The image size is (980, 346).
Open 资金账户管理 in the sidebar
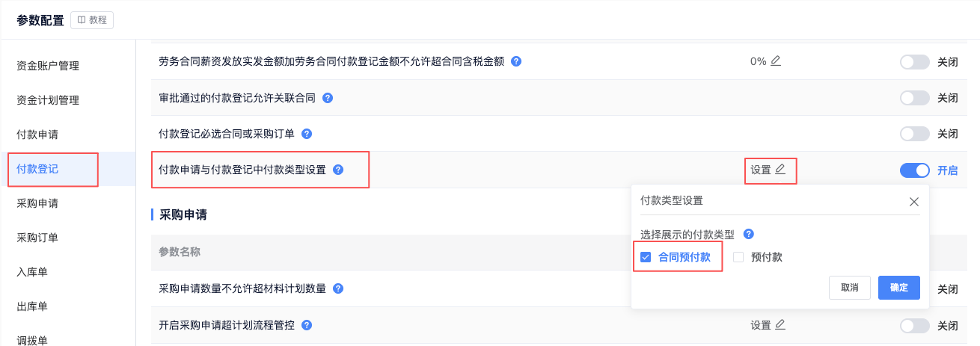pyautogui.click(x=48, y=66)
